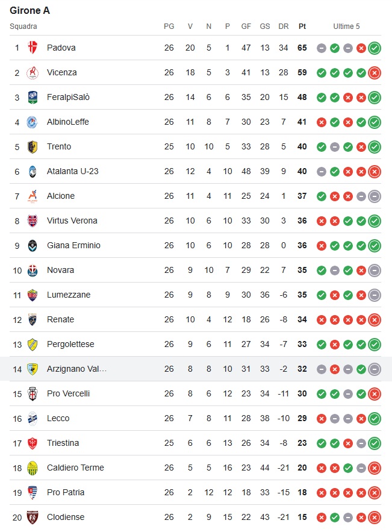Click the Ultime 5 column header
The height and width of the screenshot is (532, 392).
(346, 27)
